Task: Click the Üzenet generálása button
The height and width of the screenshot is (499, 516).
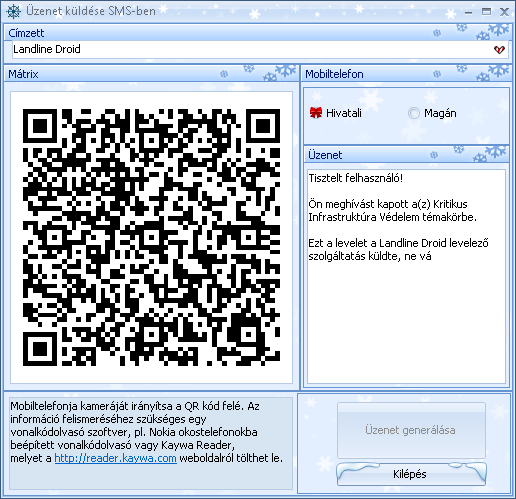Action: (411, 430)
